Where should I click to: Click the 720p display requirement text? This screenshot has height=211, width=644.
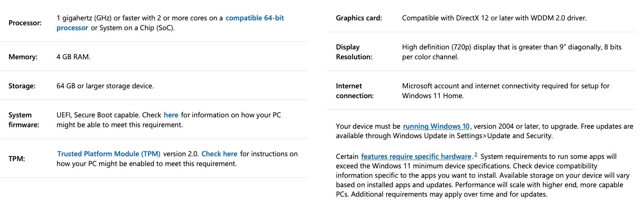(x=511, y=47)
